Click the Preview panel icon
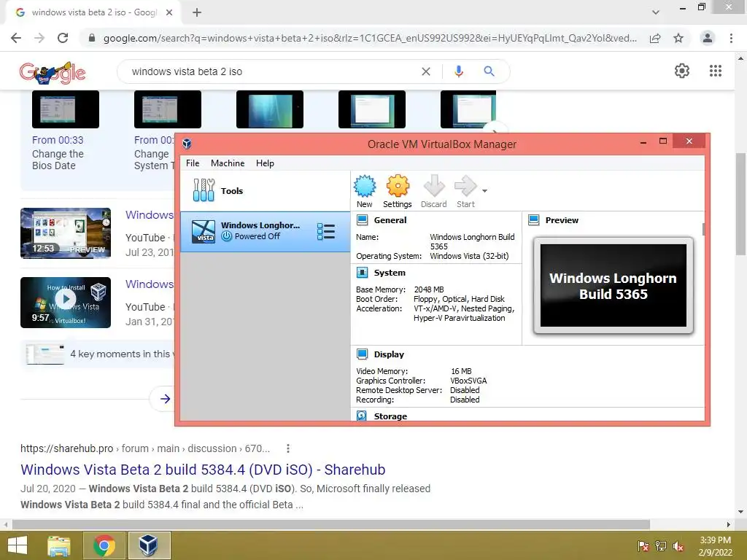Viewport: 747px width, 560px height. [x=534, y=220]
